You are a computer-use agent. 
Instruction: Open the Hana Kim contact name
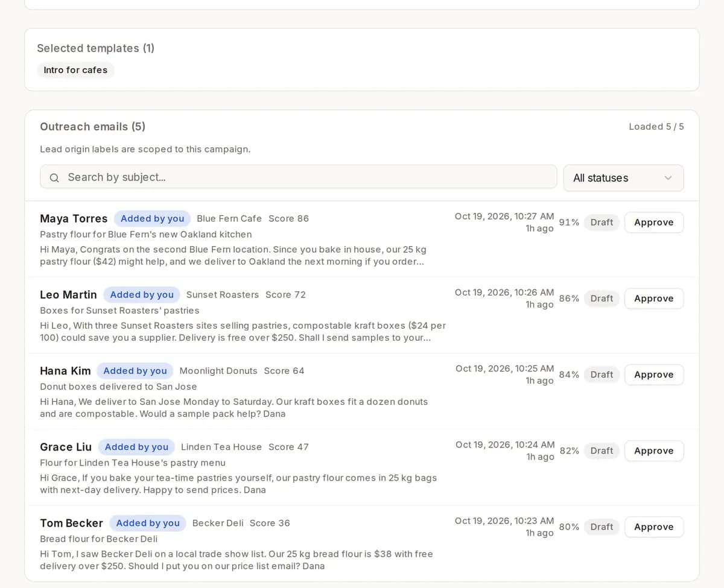[65, 370]
